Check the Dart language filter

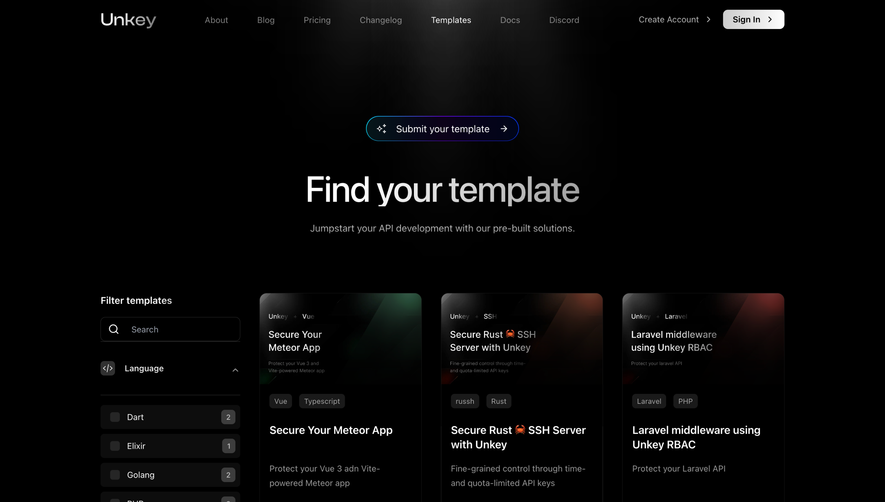(115, 417)
